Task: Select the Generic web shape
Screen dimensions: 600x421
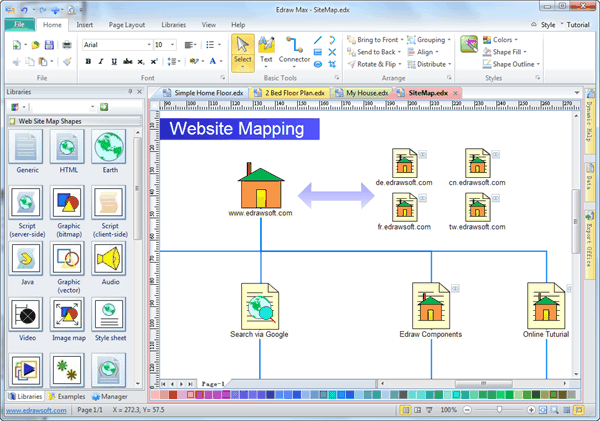Action: [x=26, y=146]
